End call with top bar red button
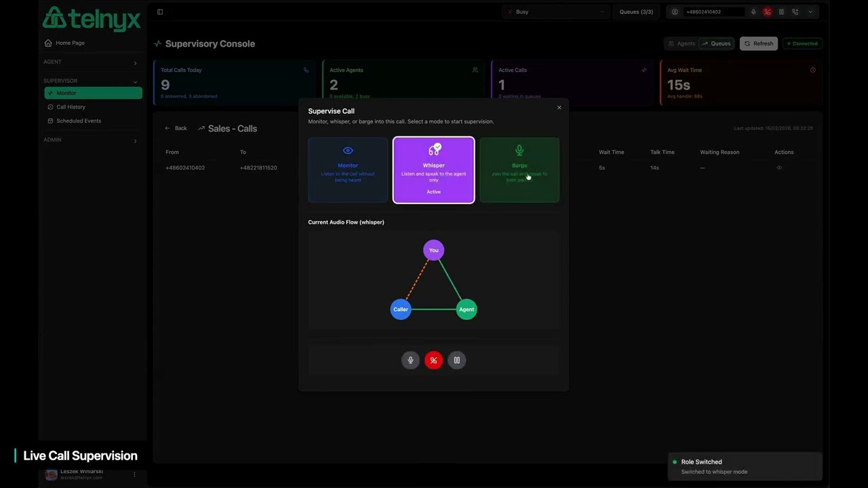The width and height of the screenshot is (868, 488). [x=768, y=12]
